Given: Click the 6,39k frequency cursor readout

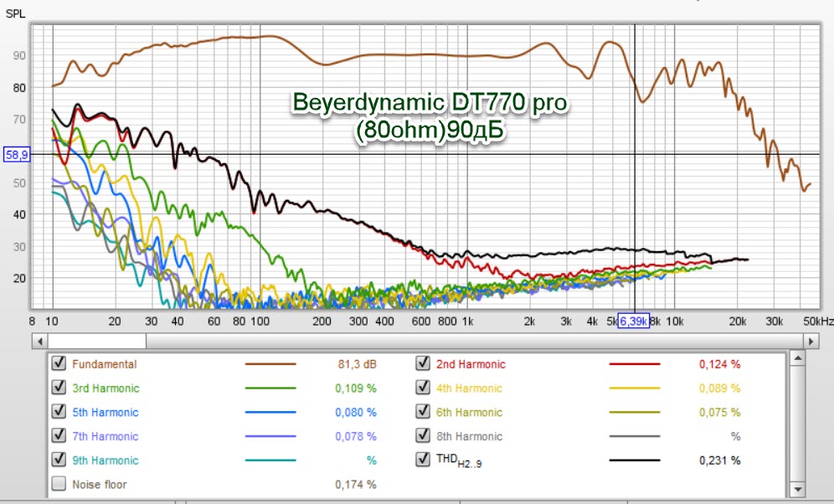Looking at the screenshot, I should 634,321.
